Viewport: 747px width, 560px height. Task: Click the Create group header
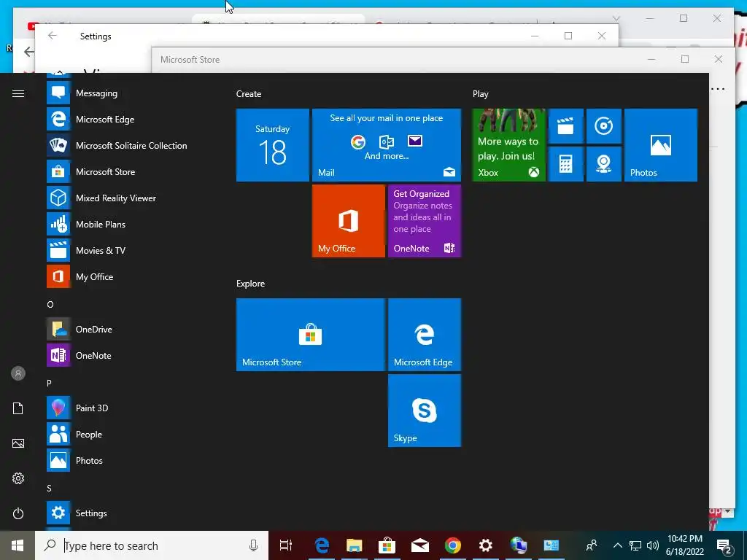click(x=249, y=94)
